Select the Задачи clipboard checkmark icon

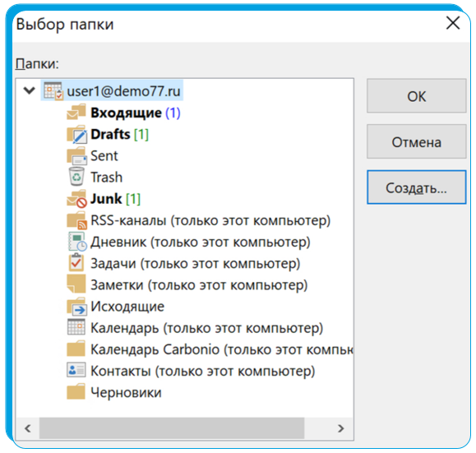click(x=76, y=262)
